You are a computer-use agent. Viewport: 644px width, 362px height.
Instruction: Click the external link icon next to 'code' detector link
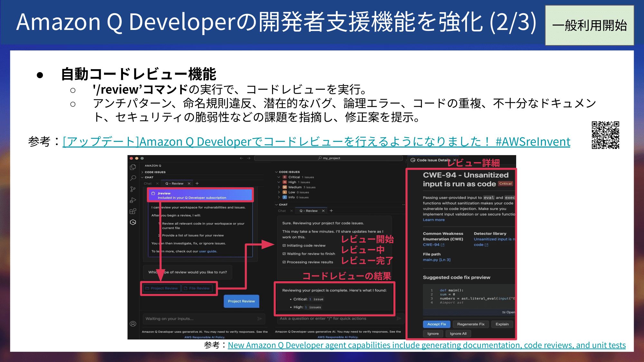pyautogui.click(x=487, y=245)
